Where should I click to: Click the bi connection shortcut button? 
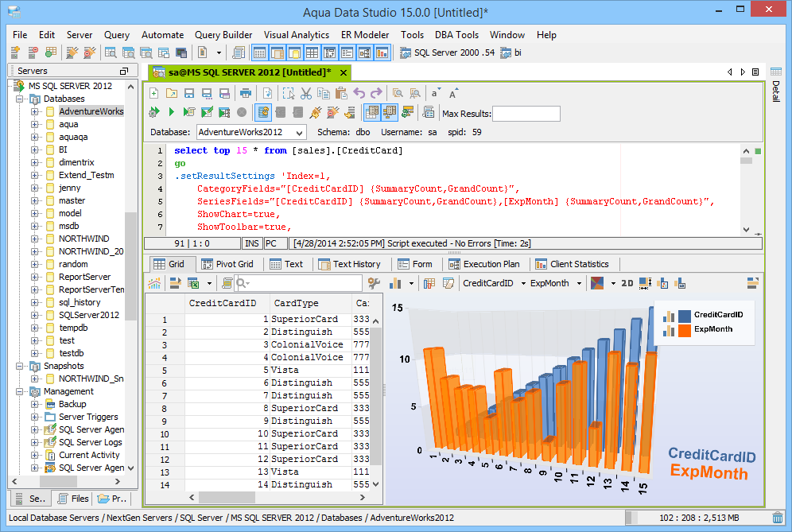[x=511, y=52]
